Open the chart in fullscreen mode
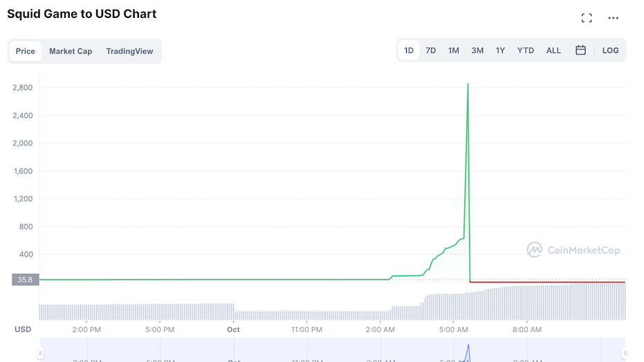 (x=587, y=18)
